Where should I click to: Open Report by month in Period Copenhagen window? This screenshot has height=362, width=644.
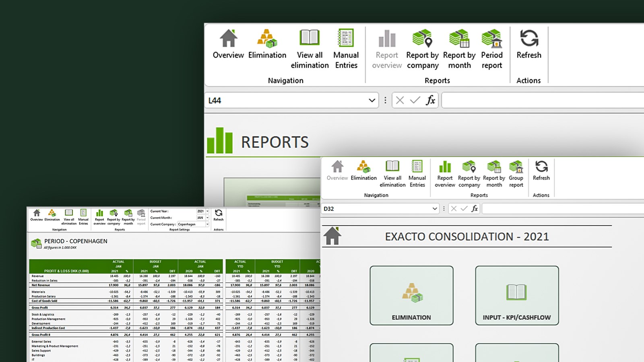pos(128,217)
